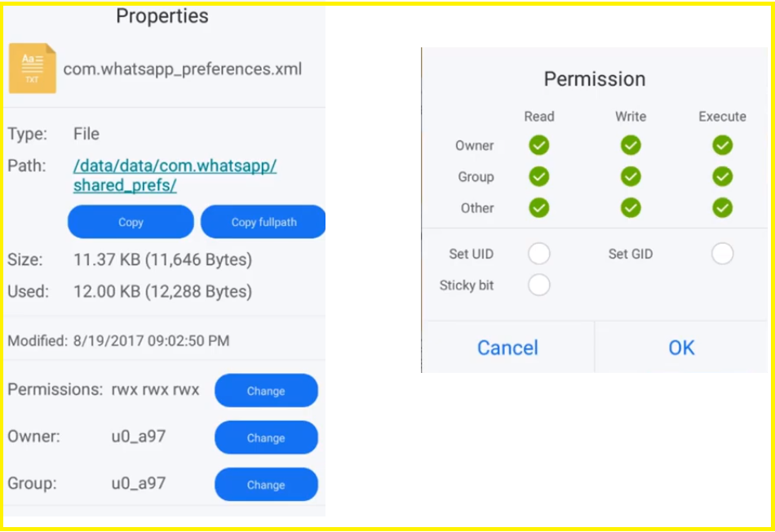Screen dimensions: 775x532
Task: Change the file permissions
Action: [266, 391]
